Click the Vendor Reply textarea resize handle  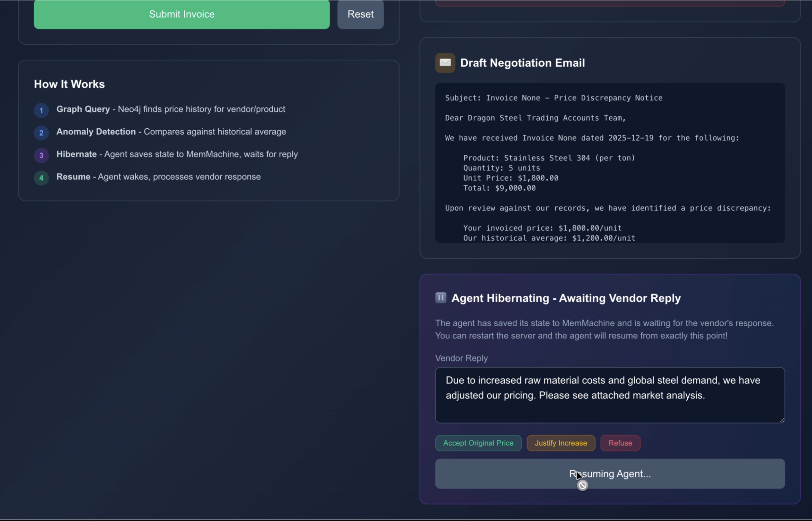[x=781, y=420]
